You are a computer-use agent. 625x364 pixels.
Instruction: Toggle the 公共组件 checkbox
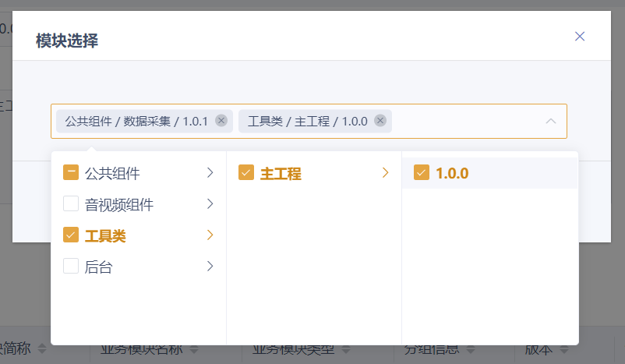tap(71, 173)
